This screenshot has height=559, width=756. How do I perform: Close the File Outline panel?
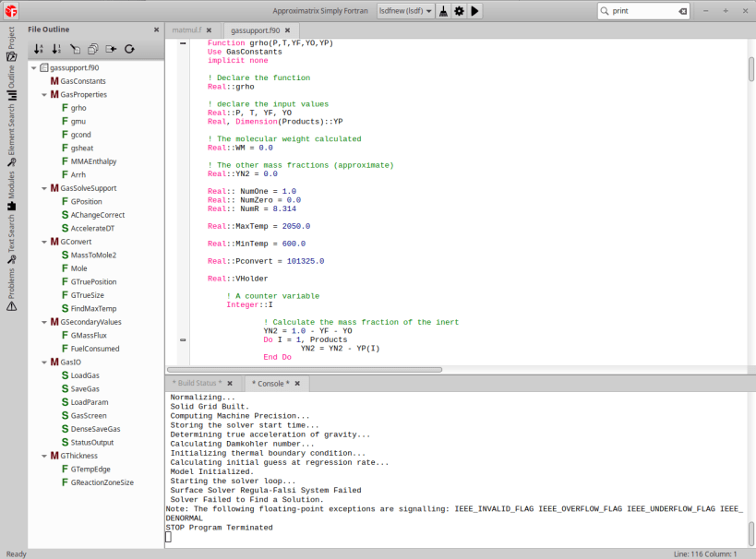click(156, 30)
